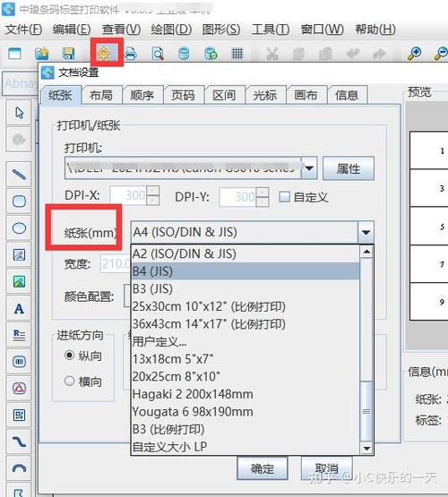Expand the printer selection dropdown
Screen dimensions: 448x497
pos(309,168)
